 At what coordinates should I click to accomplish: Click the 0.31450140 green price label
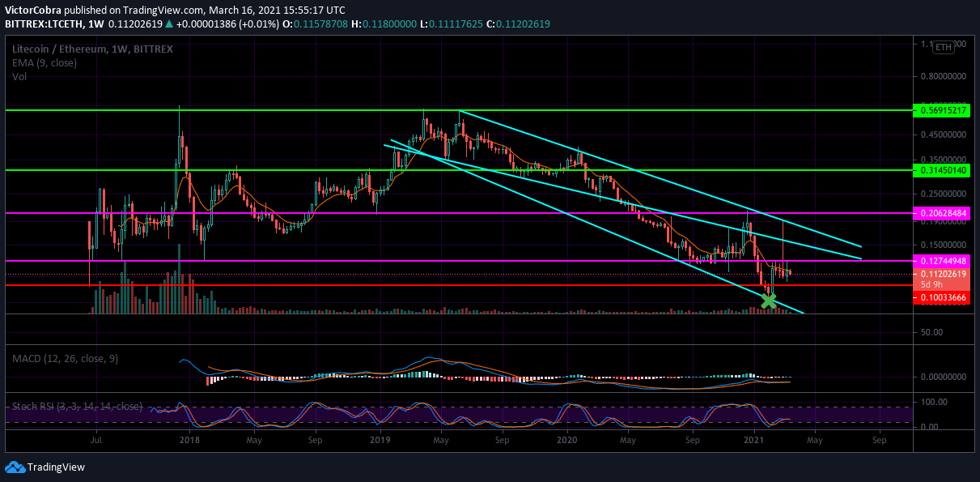click(x=942, y=170)
